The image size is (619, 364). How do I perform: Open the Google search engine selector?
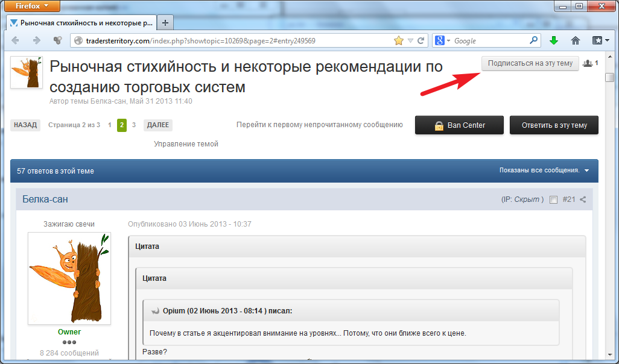443,40
